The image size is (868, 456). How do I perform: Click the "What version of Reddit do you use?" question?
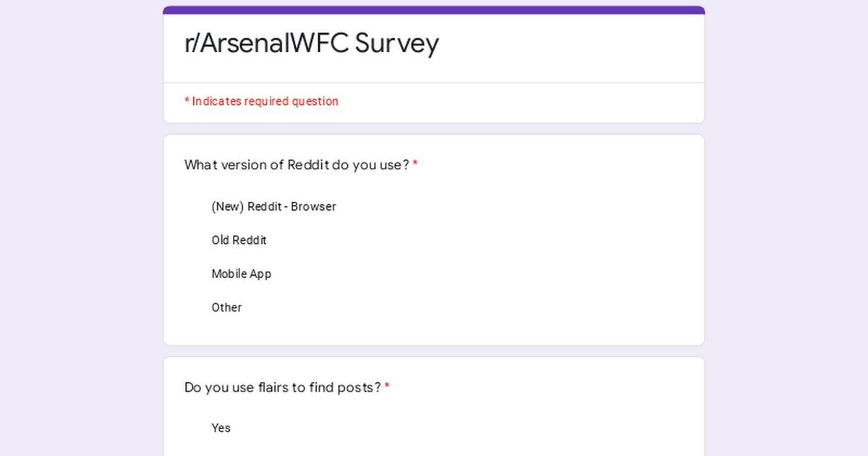point(297,165)
